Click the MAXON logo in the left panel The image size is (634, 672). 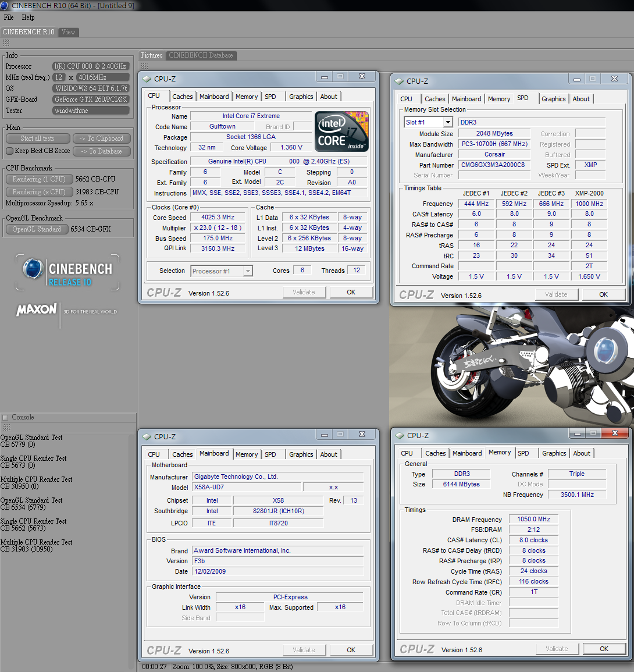[x=37, y=310]
